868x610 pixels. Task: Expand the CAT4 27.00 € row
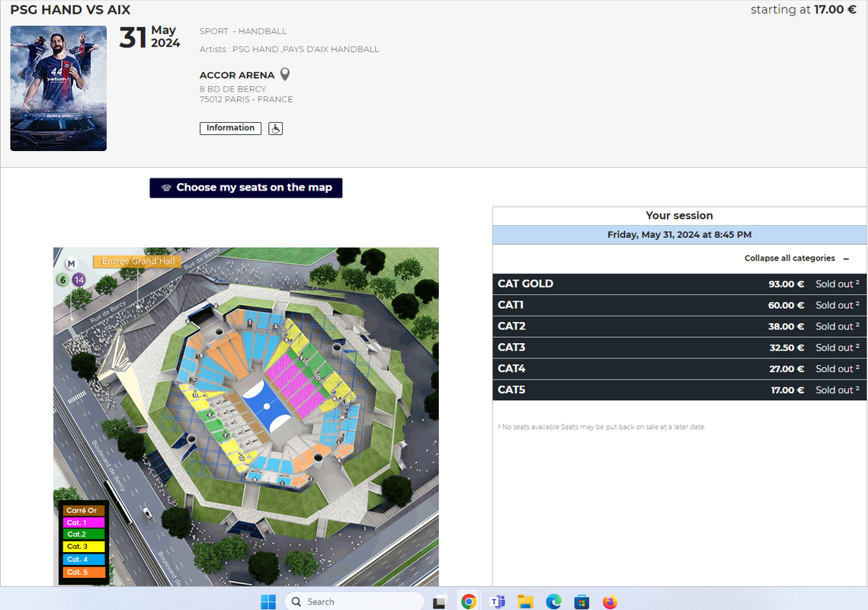coord(679,368)
